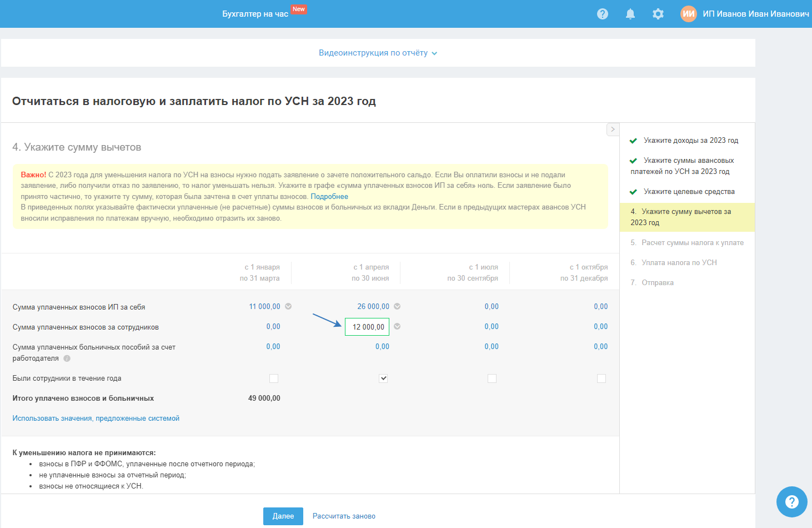Follow the 'Подробнее' link in the warning
The width and height of the screenshot is (812, 528).
click(329, 197)
